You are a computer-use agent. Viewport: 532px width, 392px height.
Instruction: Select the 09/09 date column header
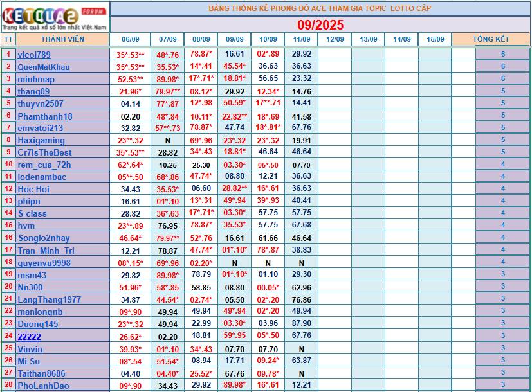(x=234, y=39)
